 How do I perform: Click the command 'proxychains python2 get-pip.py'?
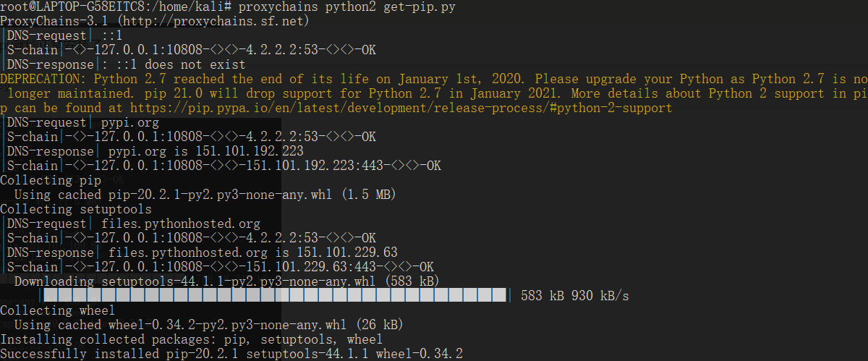point(347,7)
